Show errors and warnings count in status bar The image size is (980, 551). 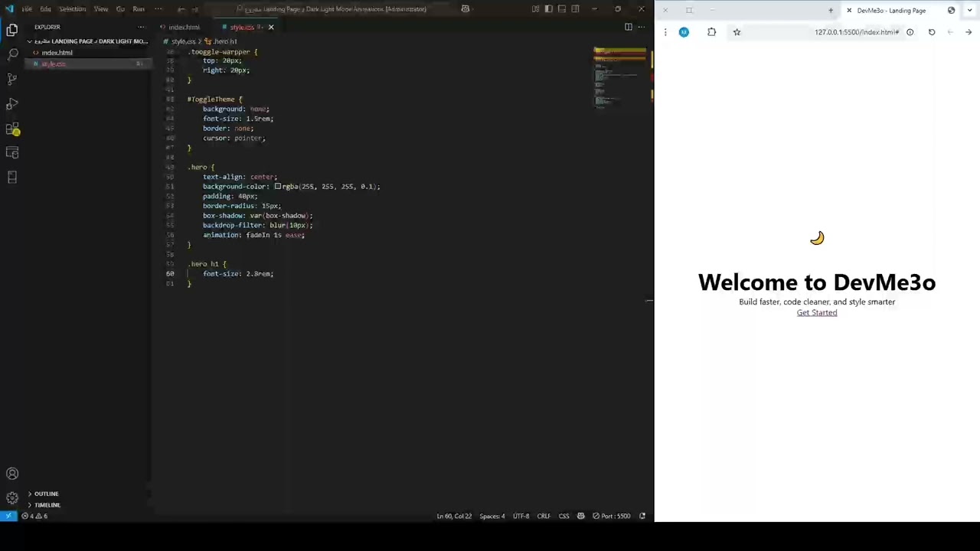[x=34, y=516]
